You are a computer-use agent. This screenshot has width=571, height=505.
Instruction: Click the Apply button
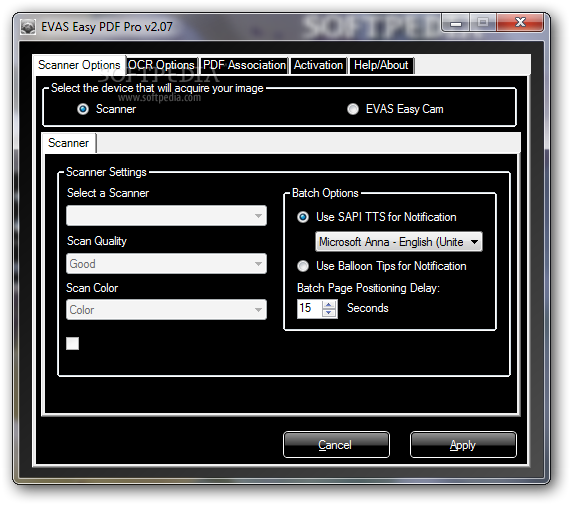pos(463,445)
